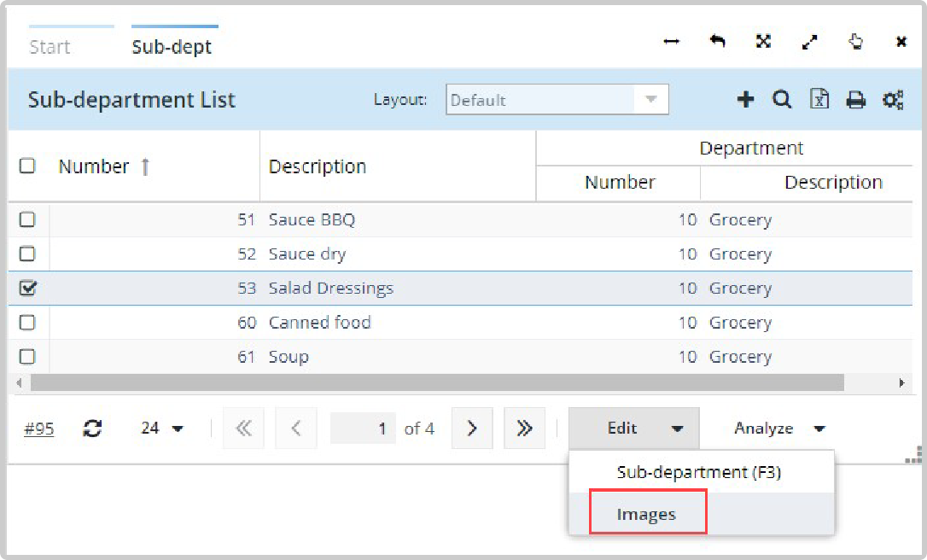Switch to the Start tab
This screenshot has height=560, width=927.
50,47
